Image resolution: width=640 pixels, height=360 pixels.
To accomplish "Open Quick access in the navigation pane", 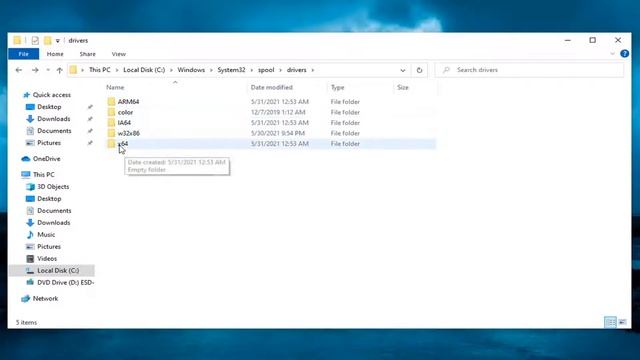I will (x=51, y=95).
